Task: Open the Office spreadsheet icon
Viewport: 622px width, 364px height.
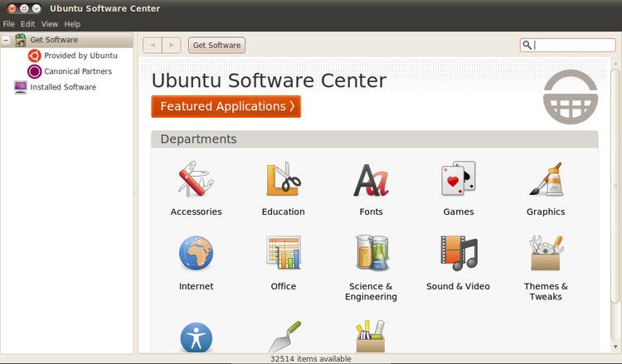Action: tap(284, 253)
